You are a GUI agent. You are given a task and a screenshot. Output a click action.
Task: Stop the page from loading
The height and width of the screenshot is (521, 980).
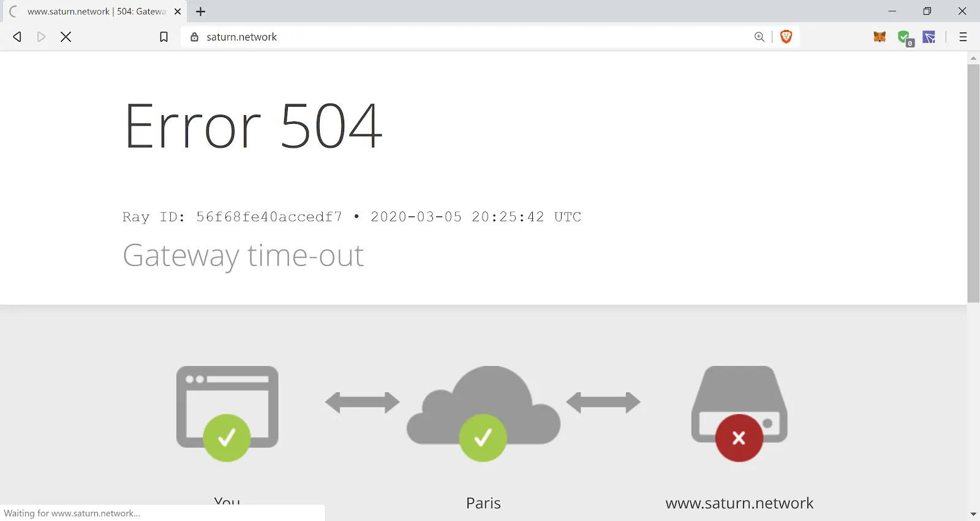tap(66, 37)
